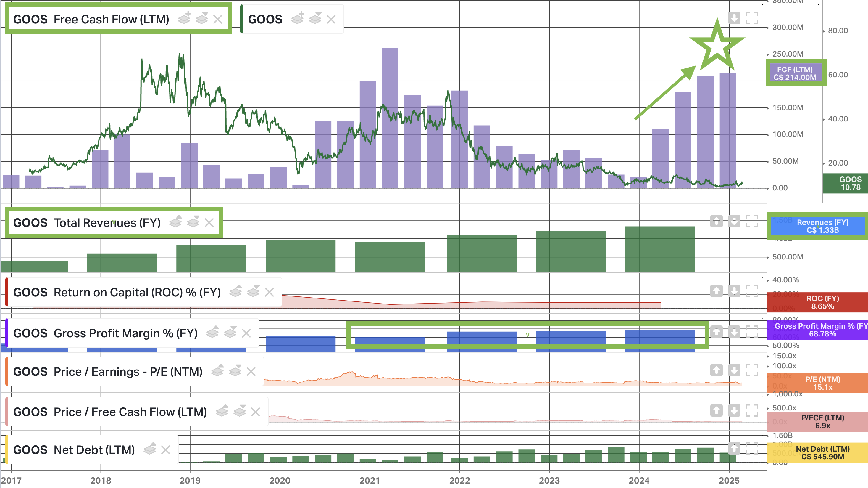Maximize the Gross Profit Margin pane

click(x=752, y=332)
